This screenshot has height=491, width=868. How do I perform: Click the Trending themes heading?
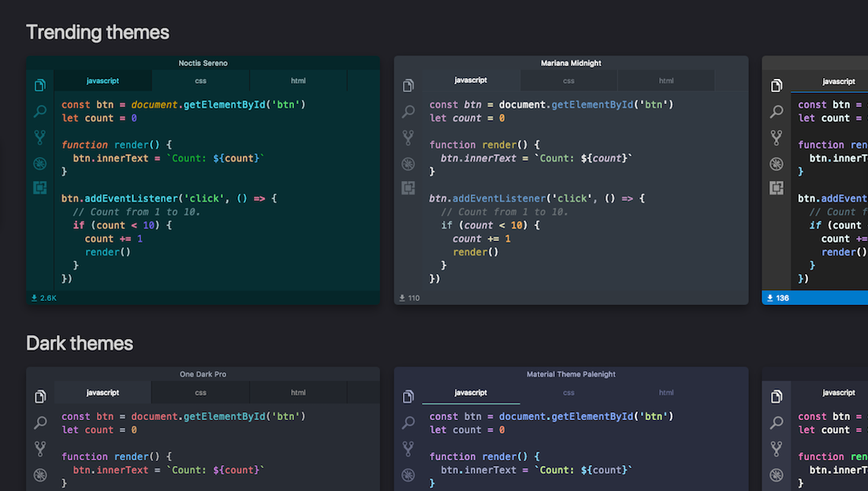[x=98, y=32]
